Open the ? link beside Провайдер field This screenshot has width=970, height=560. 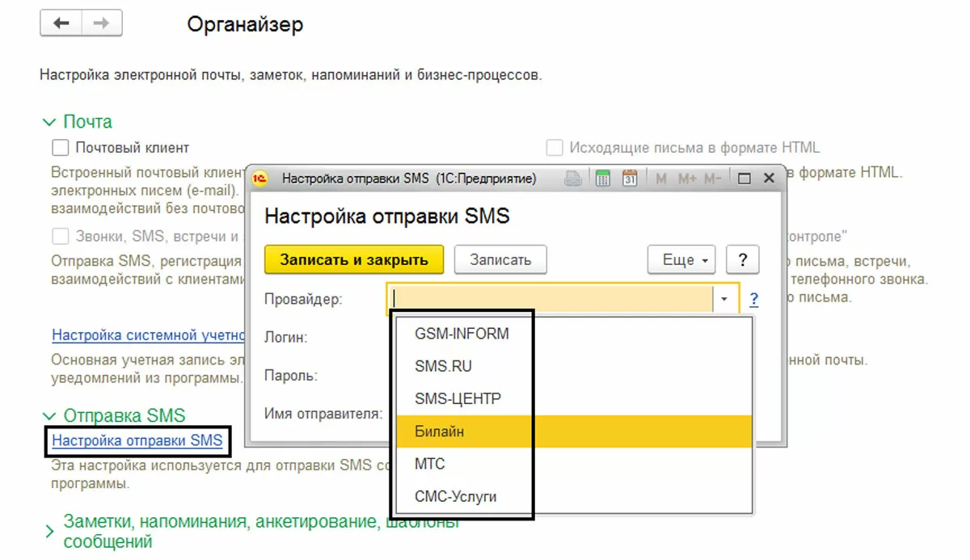click(x=754, y=300)
